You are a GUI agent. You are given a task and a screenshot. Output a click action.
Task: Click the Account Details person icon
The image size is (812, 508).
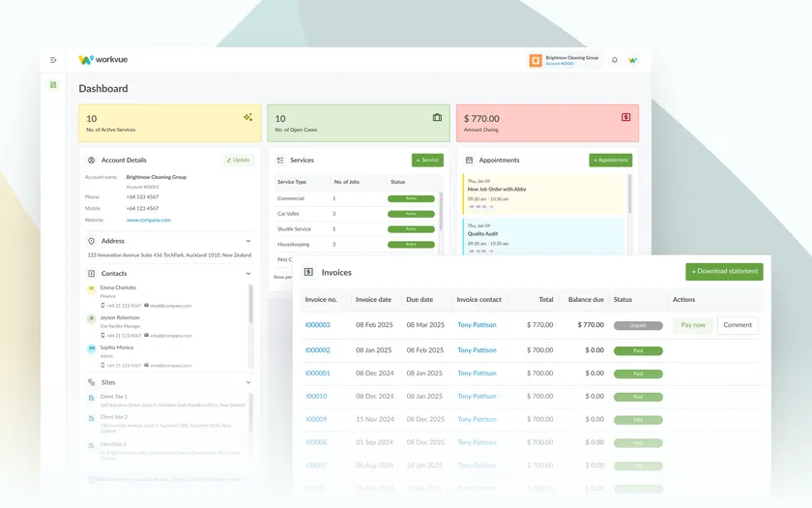(91, 161)
